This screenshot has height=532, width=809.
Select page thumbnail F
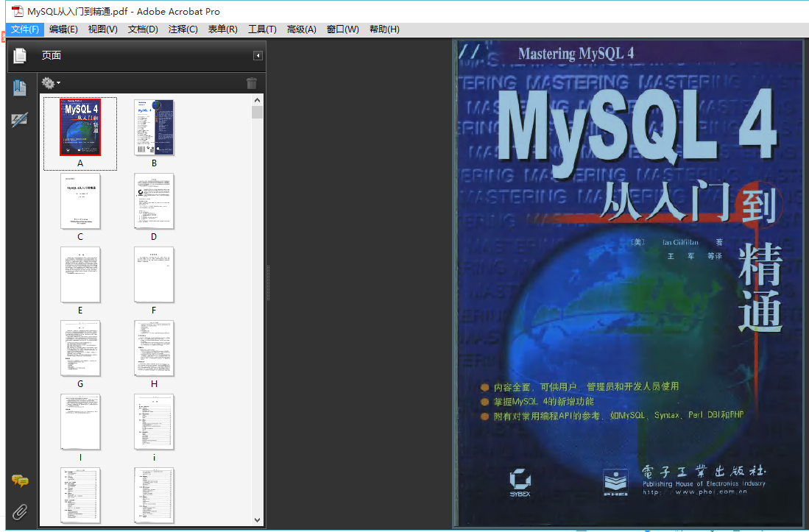[x=154, y=274]
